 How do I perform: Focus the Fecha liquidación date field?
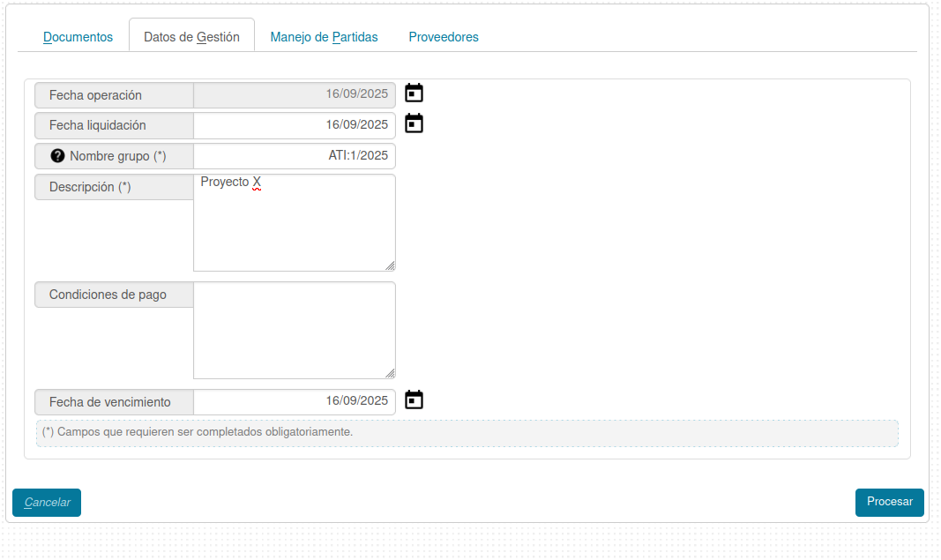(x=294, y=125)
